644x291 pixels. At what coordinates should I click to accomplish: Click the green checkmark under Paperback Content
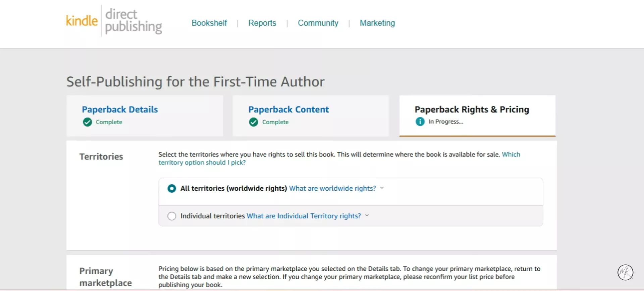pos(253,122)
